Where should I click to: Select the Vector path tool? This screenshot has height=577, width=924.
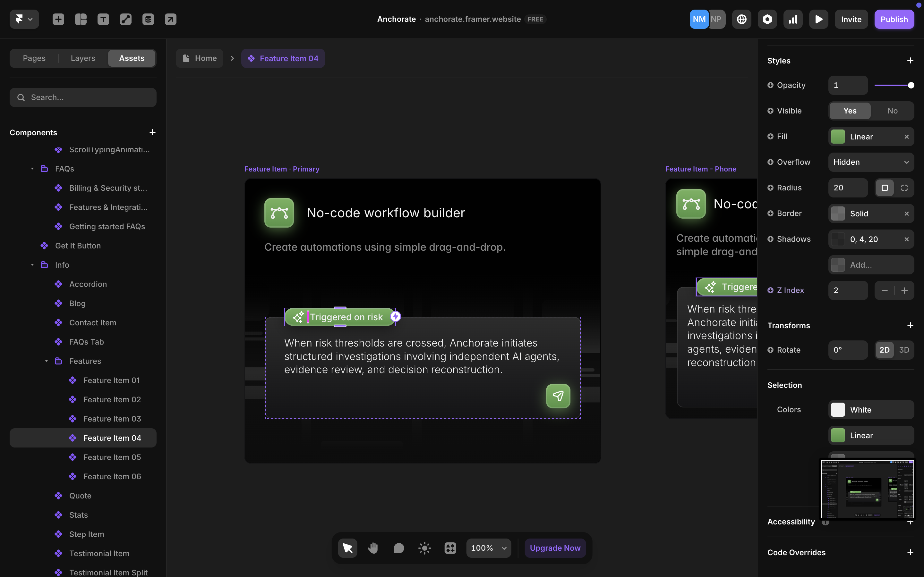[x=126, y=19]
